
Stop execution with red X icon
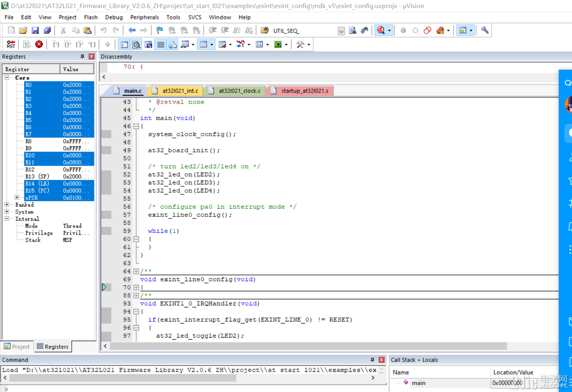[39, 44]
